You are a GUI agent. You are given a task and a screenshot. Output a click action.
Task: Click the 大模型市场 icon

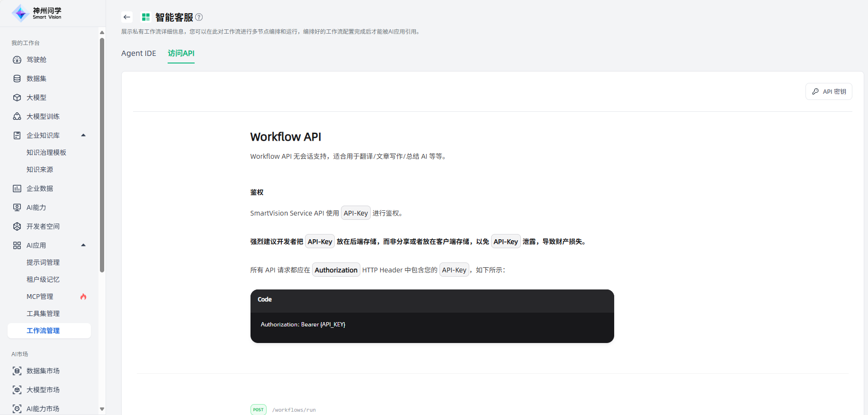17,390
